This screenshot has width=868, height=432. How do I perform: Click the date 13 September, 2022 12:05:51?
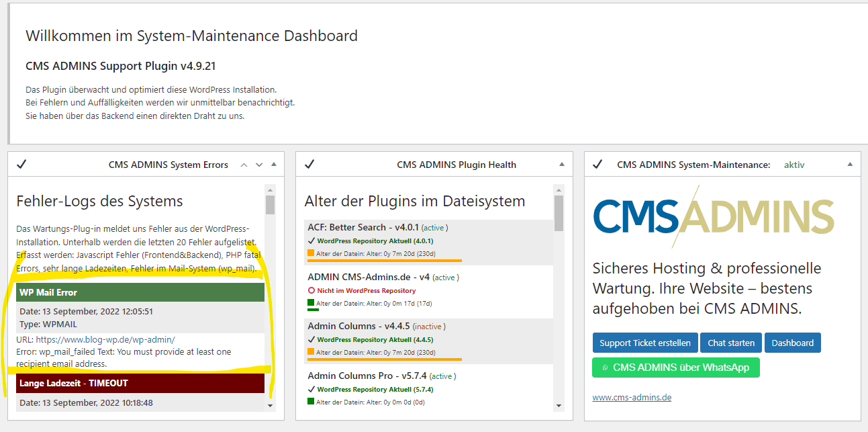86,311
